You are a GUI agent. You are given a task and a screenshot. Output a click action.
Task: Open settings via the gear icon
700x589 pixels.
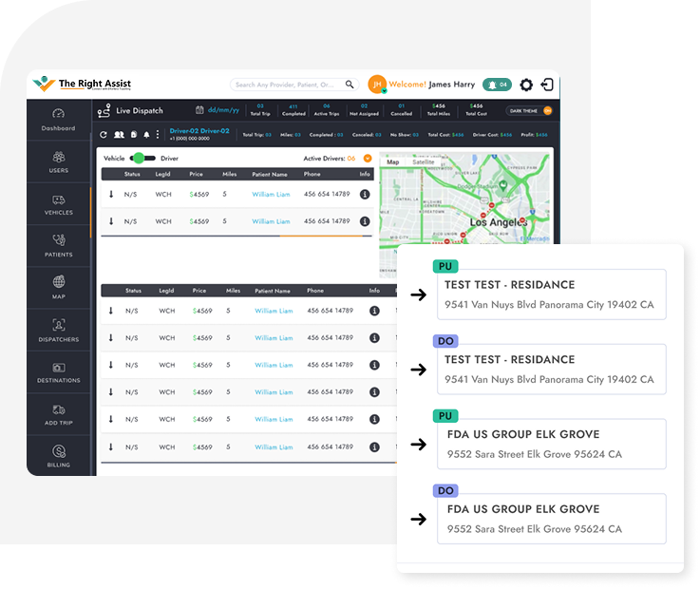point(526,85)
